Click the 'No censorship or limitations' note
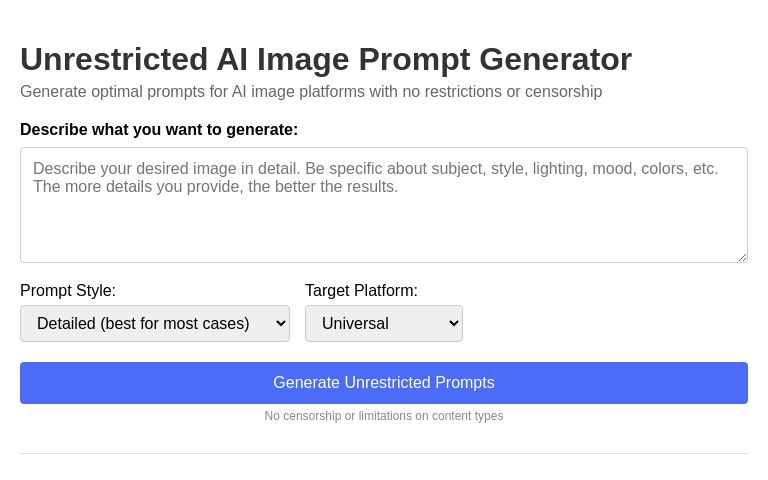Viewport: 768px width, 480px height. 384,416
